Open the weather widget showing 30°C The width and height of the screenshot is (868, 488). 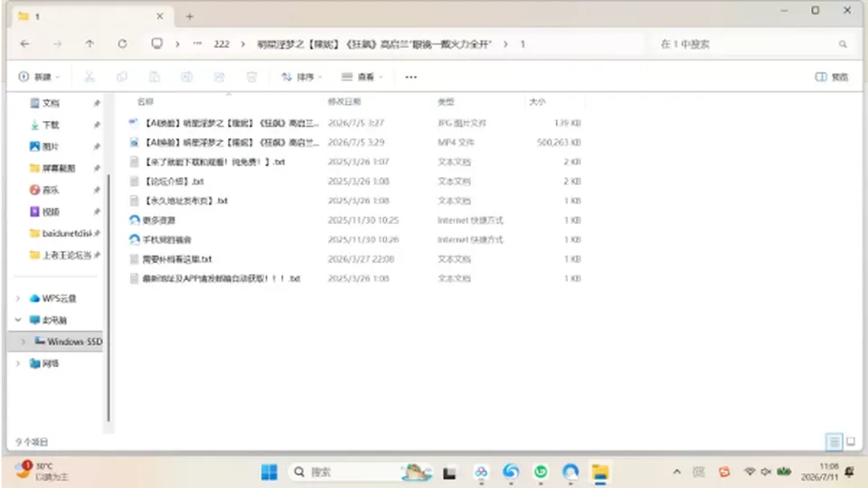(x=42, y=472)
